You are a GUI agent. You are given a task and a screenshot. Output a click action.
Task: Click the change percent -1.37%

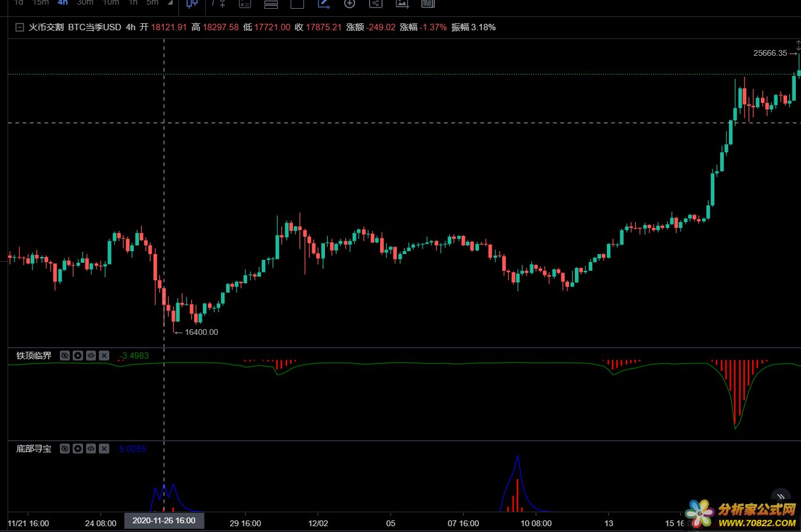pyautogui.click(x=433, y=27)
